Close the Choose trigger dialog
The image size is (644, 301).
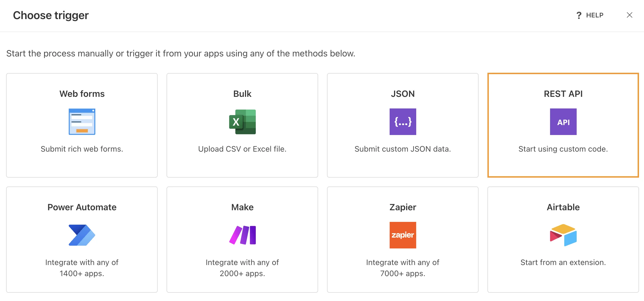click(630, 15)
